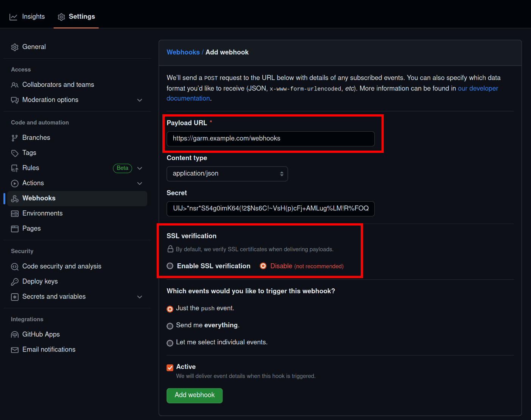
Task: Select the Enable SSL verification radio button
Action: 170,266
